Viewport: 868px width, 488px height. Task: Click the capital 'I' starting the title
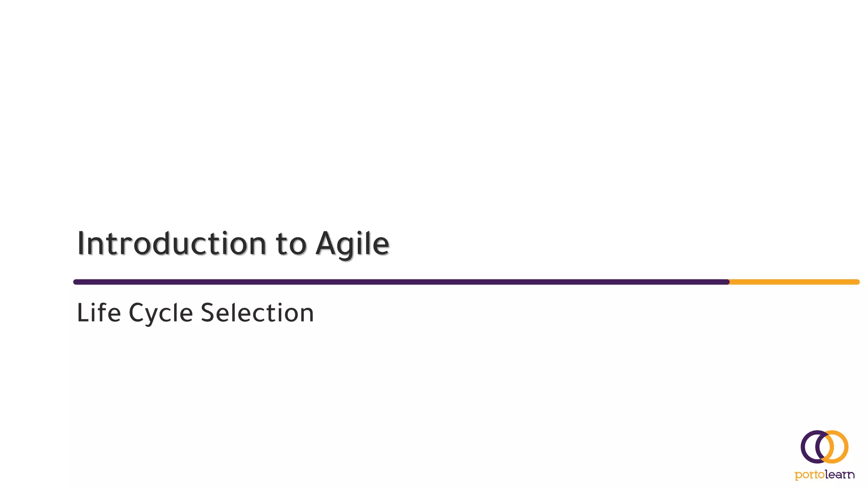[81, 243]
